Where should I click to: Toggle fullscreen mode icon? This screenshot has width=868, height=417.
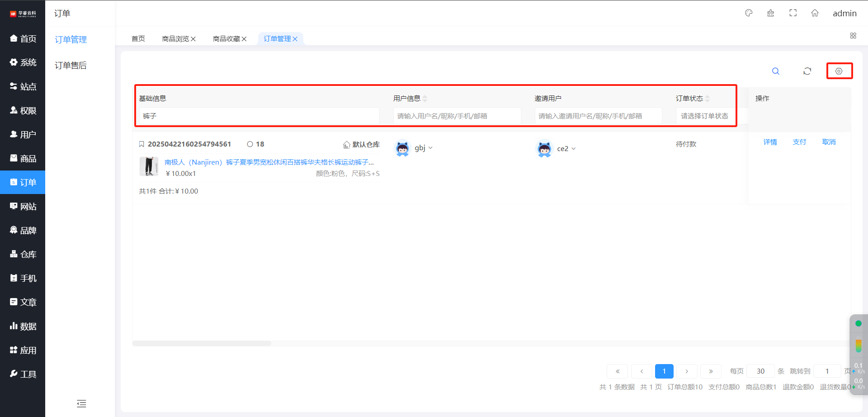(793, 13)
